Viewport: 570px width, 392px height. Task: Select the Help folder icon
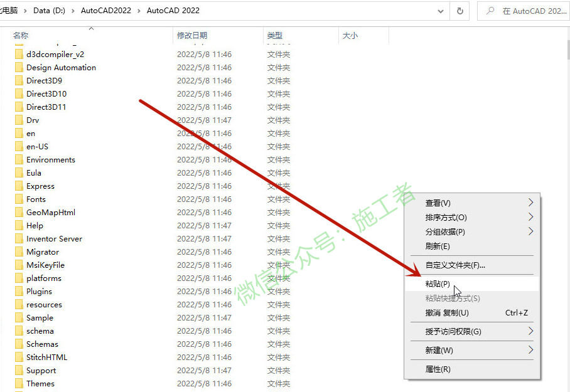tap(19, 226)
